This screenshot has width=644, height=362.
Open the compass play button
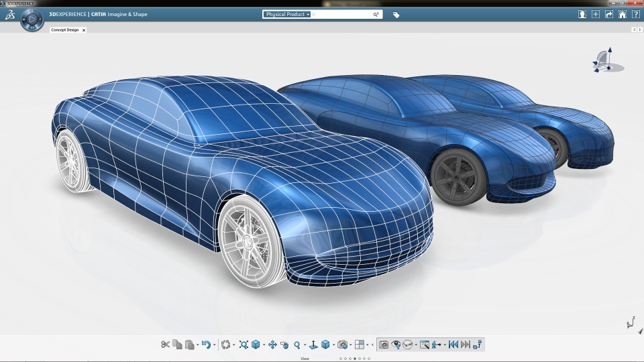[x=32, y=20]
